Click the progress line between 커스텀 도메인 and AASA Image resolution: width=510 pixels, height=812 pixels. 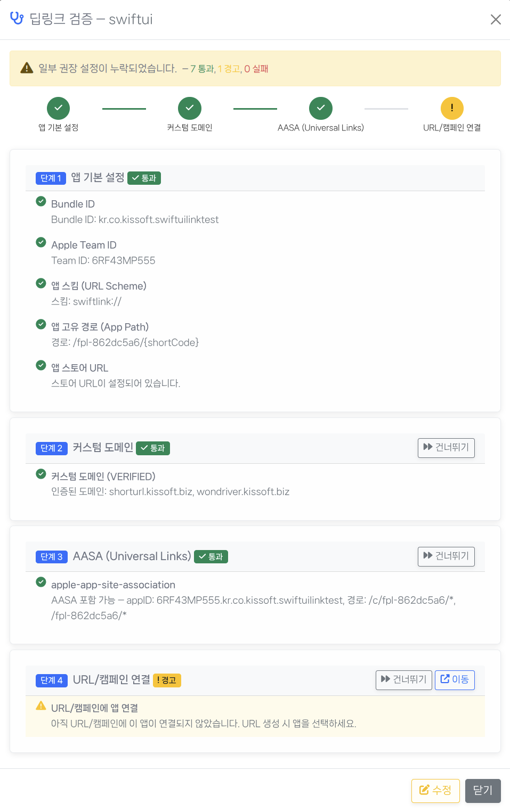255,108
